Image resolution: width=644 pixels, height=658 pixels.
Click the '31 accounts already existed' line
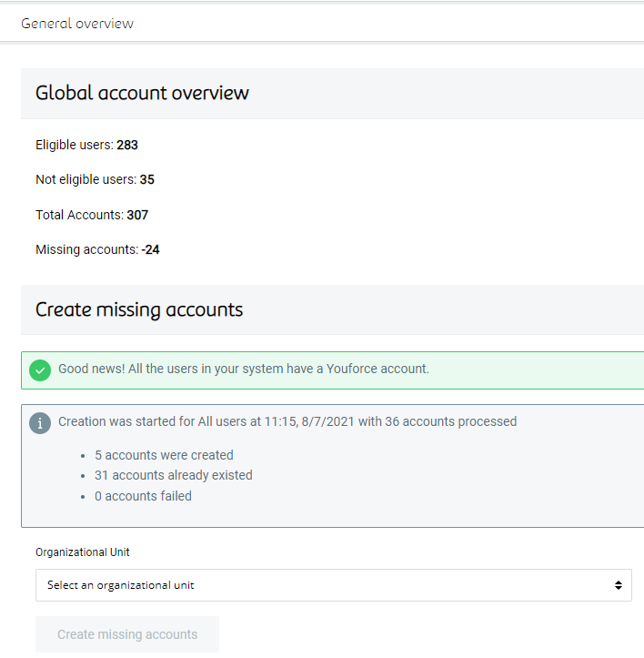[174, 475]
